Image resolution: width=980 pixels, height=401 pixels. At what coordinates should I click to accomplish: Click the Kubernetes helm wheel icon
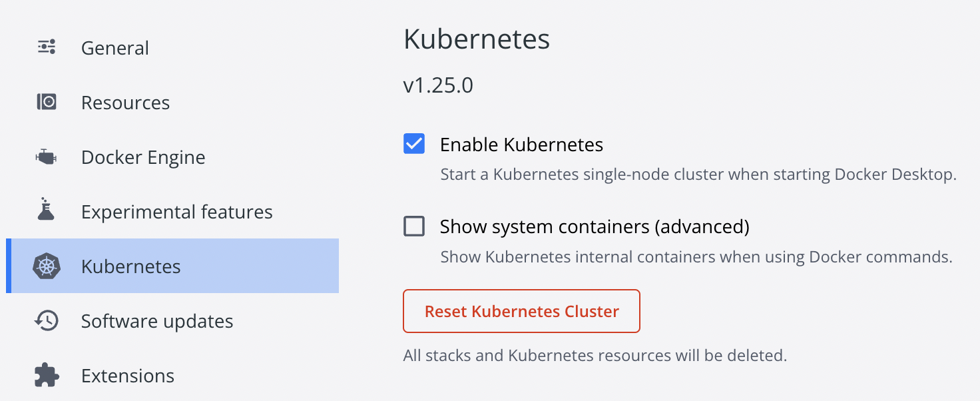pyautogui.click(x=47, y=266)
